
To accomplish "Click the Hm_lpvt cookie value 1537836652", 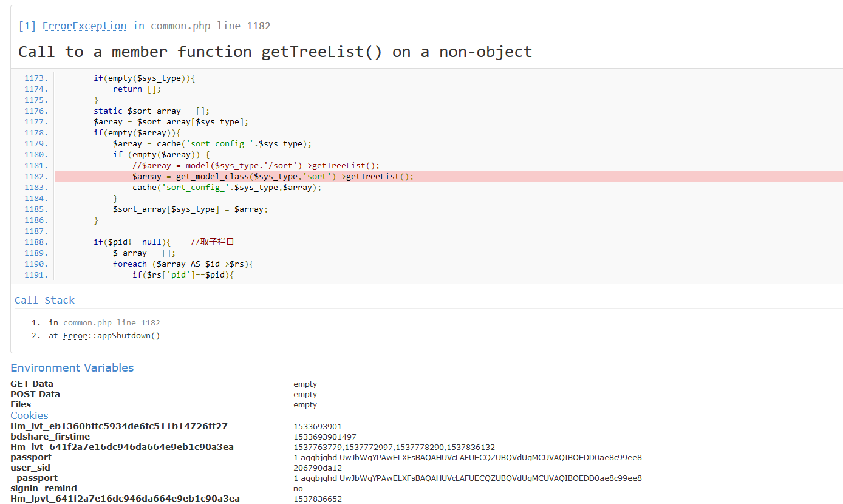I will pyautogui.click(x=317, y=499).
